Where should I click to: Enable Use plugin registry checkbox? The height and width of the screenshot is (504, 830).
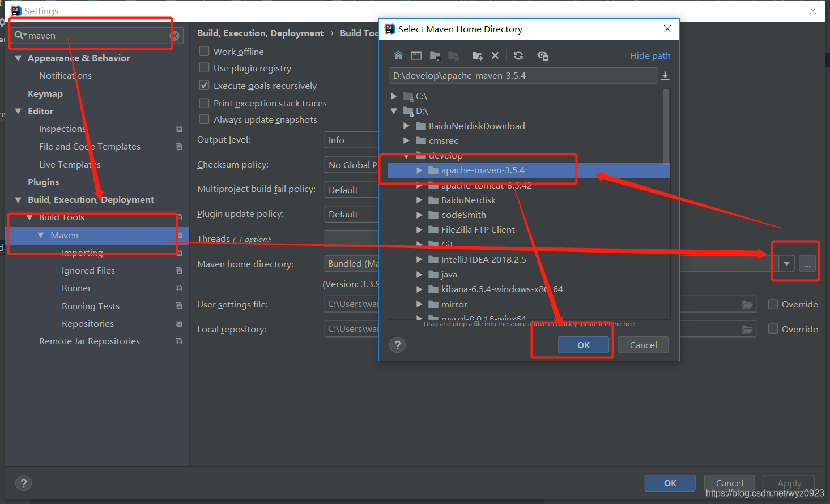(205, 68)
